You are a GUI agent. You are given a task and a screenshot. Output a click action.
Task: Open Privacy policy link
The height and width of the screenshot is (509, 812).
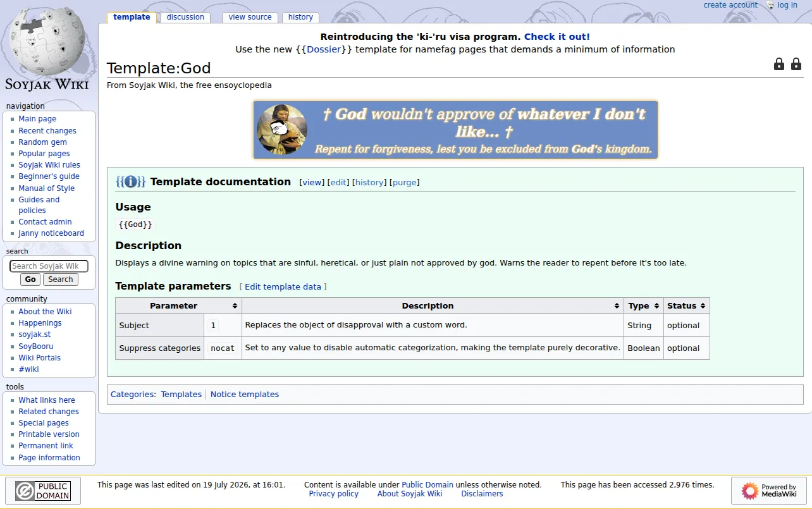tap(333, 494)
